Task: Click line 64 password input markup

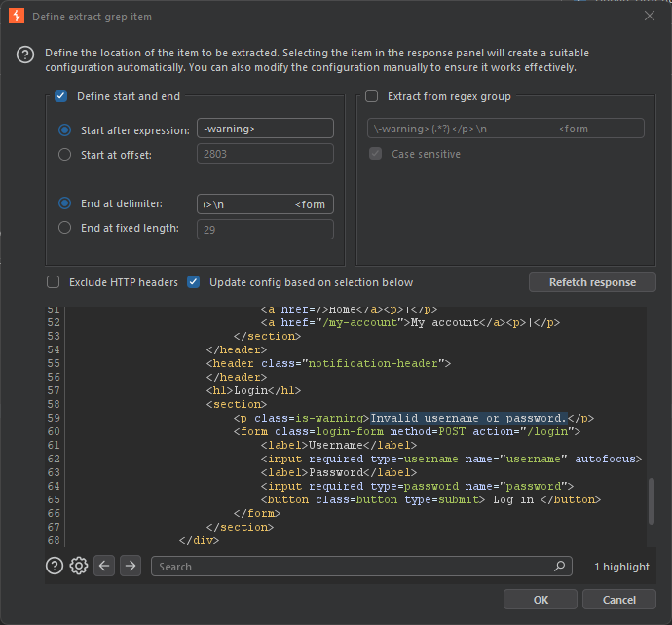Action: [x=417, y=486]
